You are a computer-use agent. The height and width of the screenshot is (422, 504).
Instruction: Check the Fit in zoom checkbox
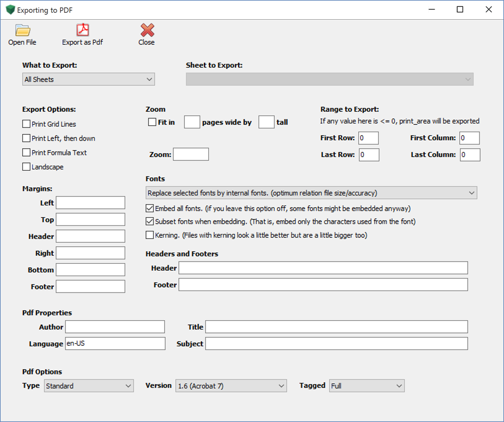coord(152,122)
